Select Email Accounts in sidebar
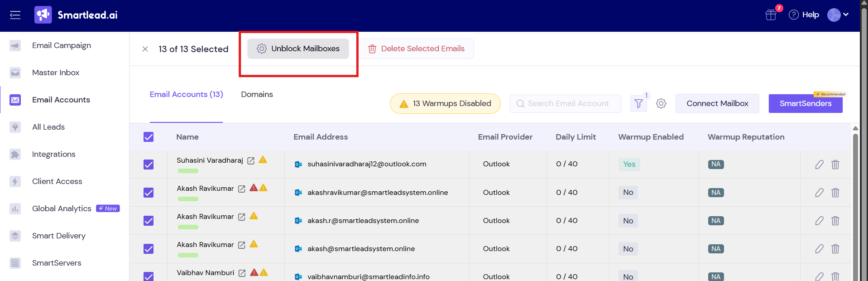 click(61, 100)
